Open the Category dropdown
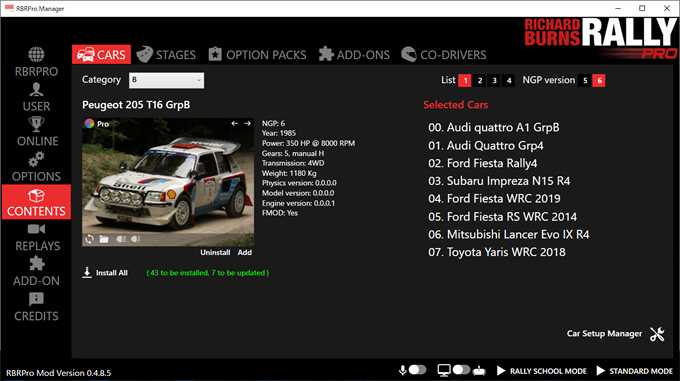 167,80
